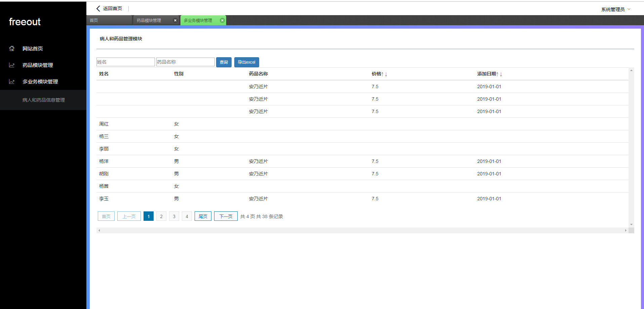Sort 价格 descending with the down arrow
Image resolution: width=644 pixels, height=309 pixels.
[386, 74]
